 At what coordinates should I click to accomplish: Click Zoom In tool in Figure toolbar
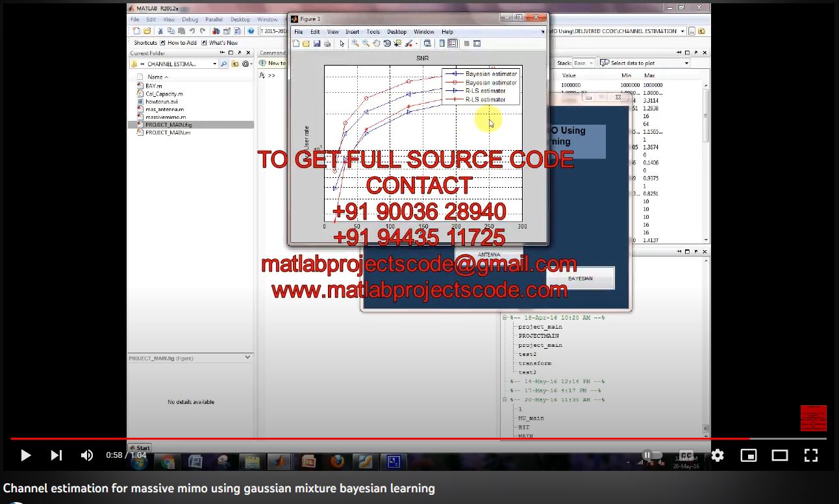[x=355, y=44]
